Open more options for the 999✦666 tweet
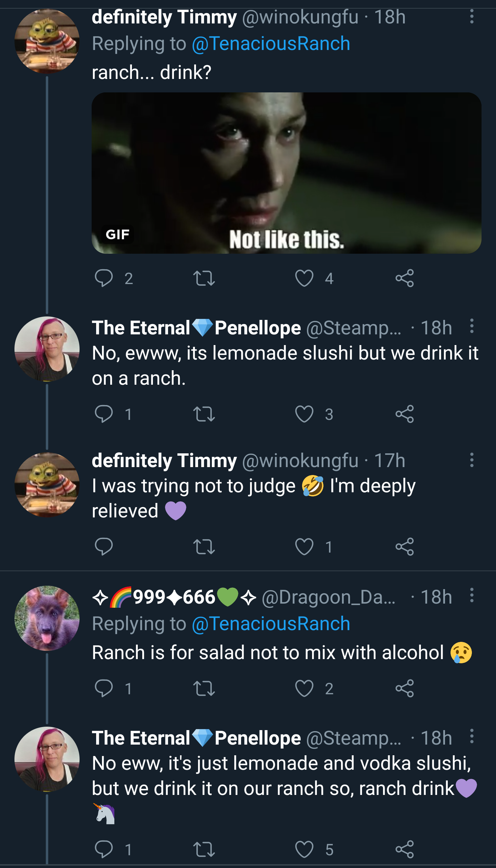Screen dimensions: 496x868 point(472,595)
